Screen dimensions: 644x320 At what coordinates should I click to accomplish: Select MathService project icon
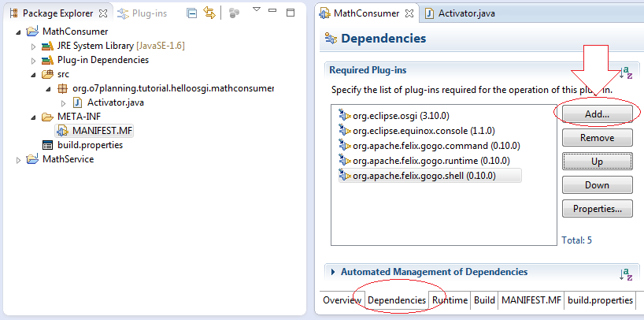(32, 159)
